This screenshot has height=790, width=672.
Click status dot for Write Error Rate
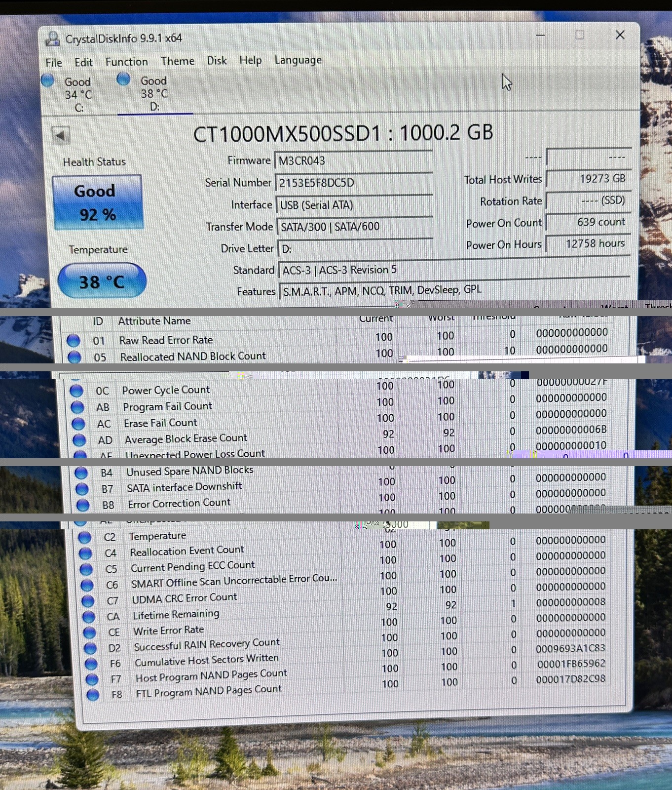click(x=90, y=632)
